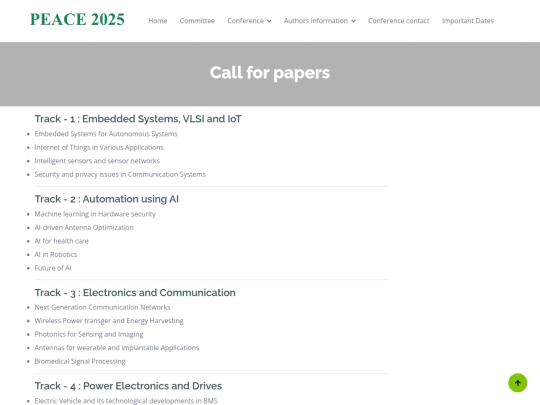This screenshot has height=405, width=540.
Task: Click Wireless Power transger and Energy Harvesting
Action: [x=109, y=321]
